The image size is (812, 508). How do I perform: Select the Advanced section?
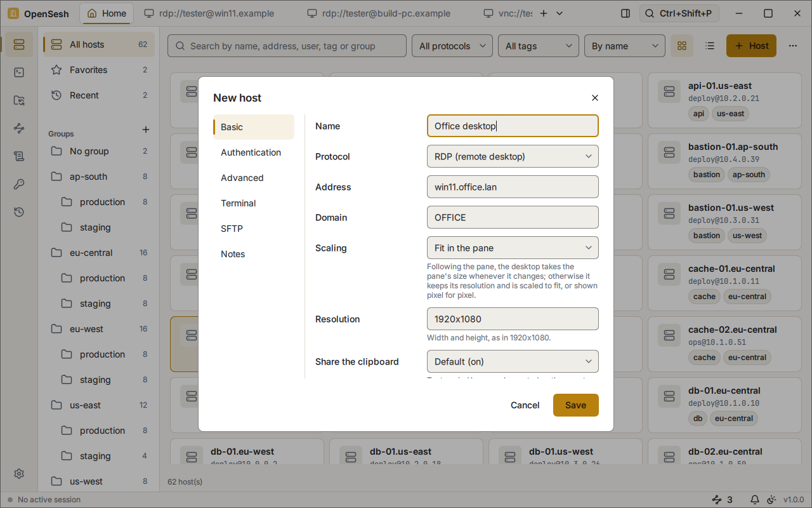[254, 178]
